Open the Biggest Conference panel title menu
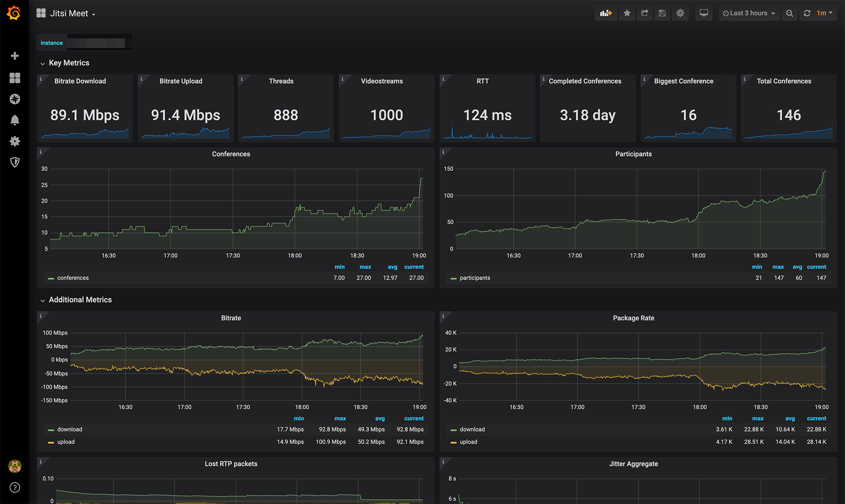The image size is (845, 504). pyautogui.click(x=683, y=81)
